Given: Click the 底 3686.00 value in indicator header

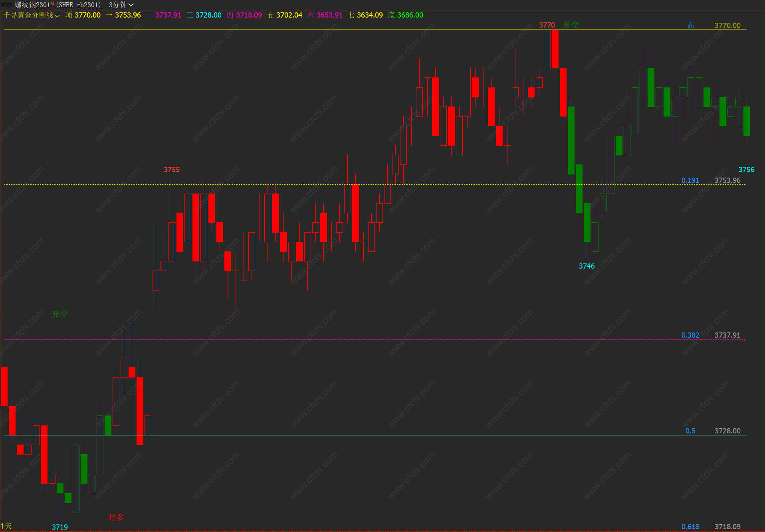Looking at the screenshot, I should [406, 15].
